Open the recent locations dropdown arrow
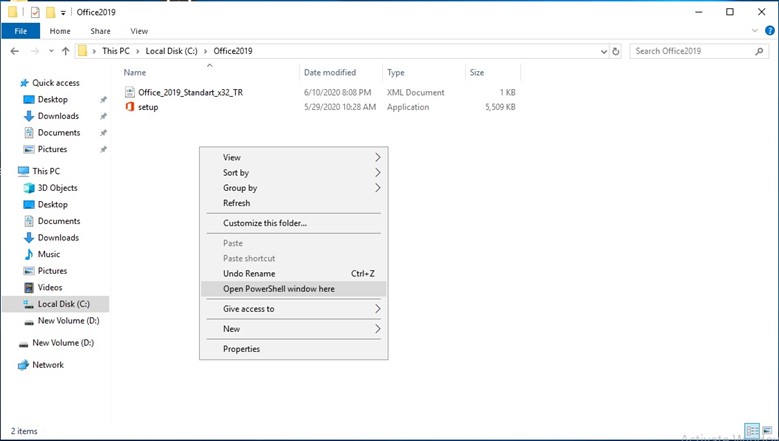 tap(51, 51)
